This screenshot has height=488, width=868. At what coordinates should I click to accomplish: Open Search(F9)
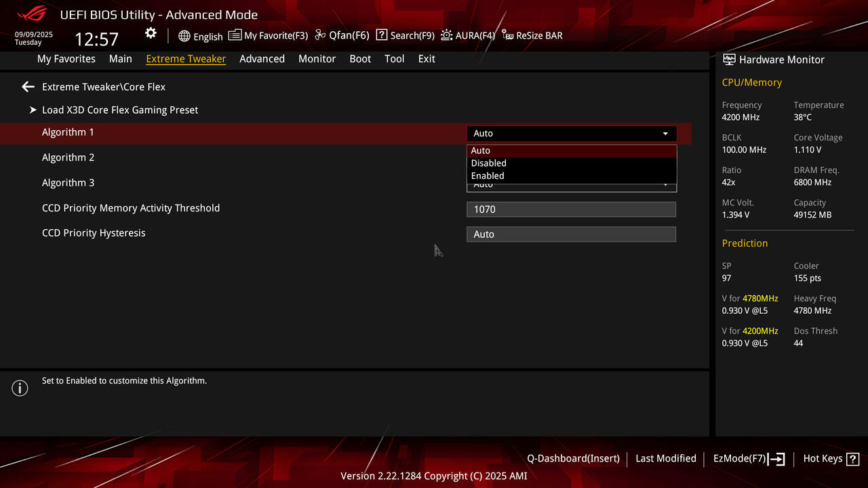click(x=406, y=35)
